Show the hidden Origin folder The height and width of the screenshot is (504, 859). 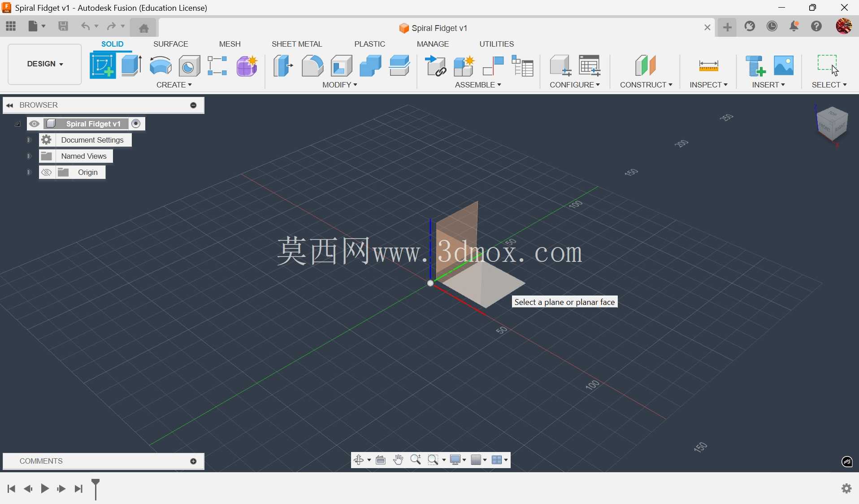click(x=46, y=173)
